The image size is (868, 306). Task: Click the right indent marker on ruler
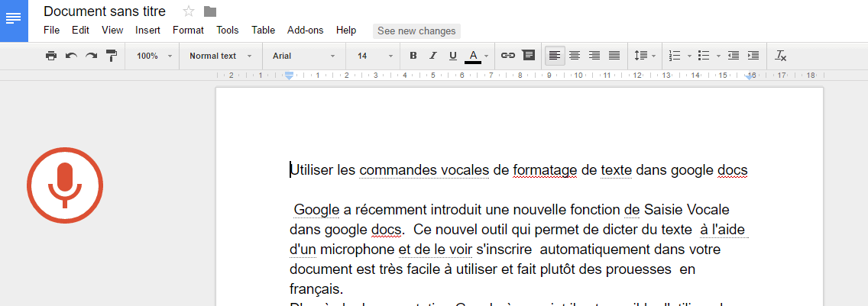749,77
